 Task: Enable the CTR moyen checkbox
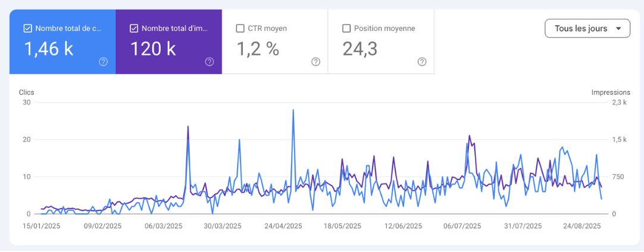240,29
